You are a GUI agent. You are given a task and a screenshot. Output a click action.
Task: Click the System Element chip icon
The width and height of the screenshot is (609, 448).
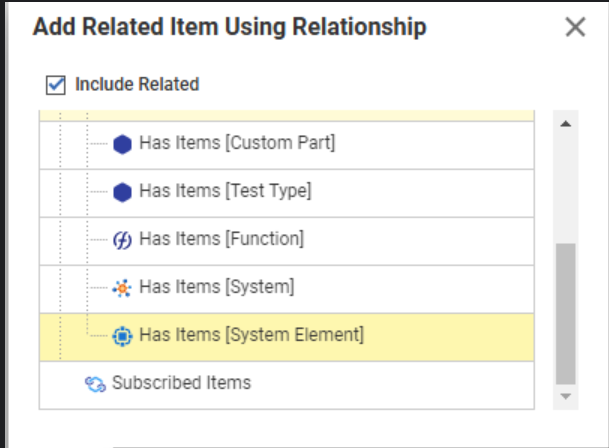coord(123,335)
